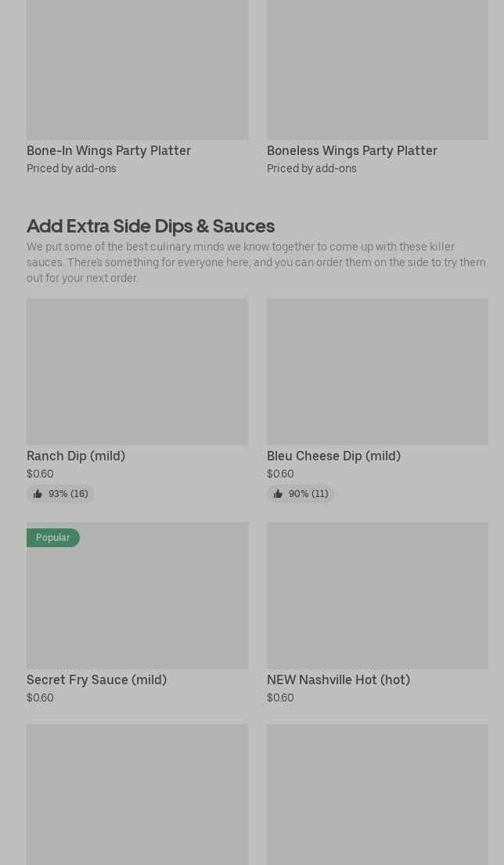
Task: Click Priced by add-ons under Boneless Wings
Action: [x=311, y=168]
